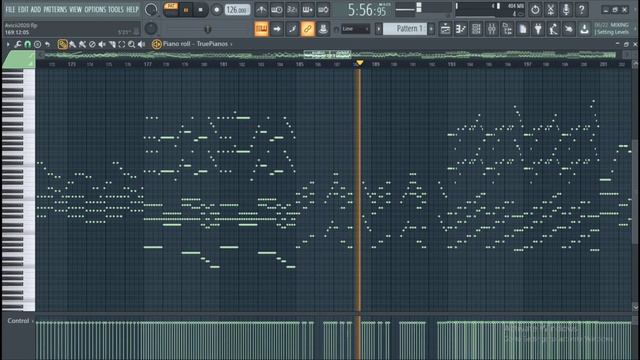Image resolution: width=640 pixels, height=360 pixels.
Task: Select the Mute tool
Action: (102, 44)
